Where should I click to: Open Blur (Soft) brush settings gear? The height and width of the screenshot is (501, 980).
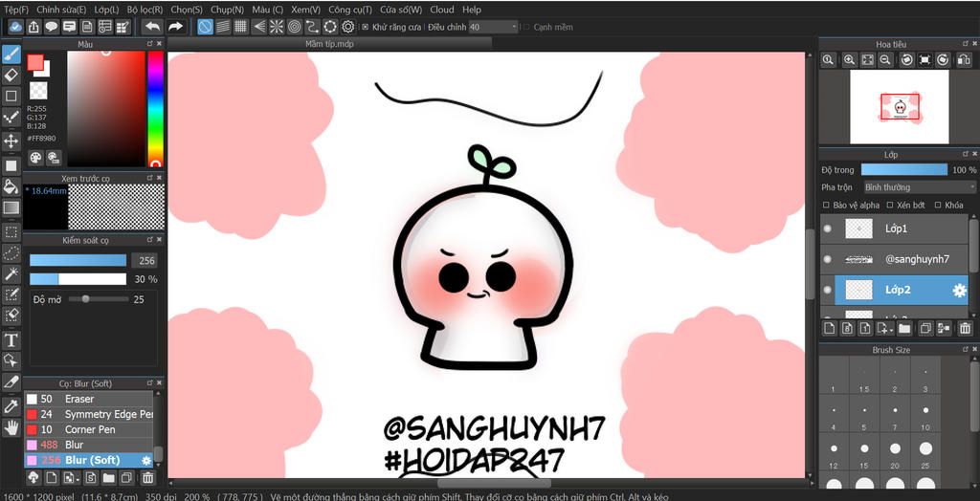tap(146, 461)
